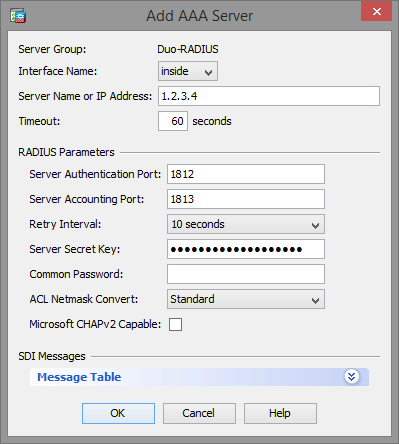Dismiss dialog with the Cancel button
The width and height of the screenshot is (399, 444).
click(199, 413)
